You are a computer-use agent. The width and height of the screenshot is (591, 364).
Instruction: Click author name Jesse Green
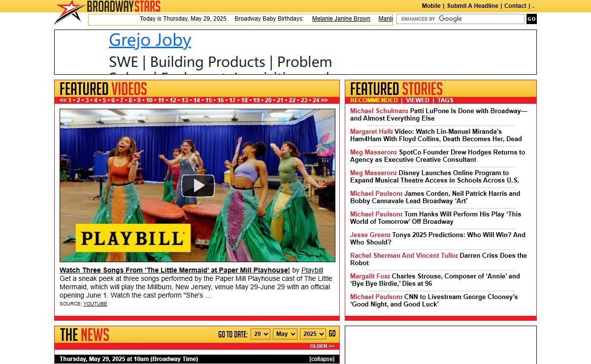click(369, 235)
